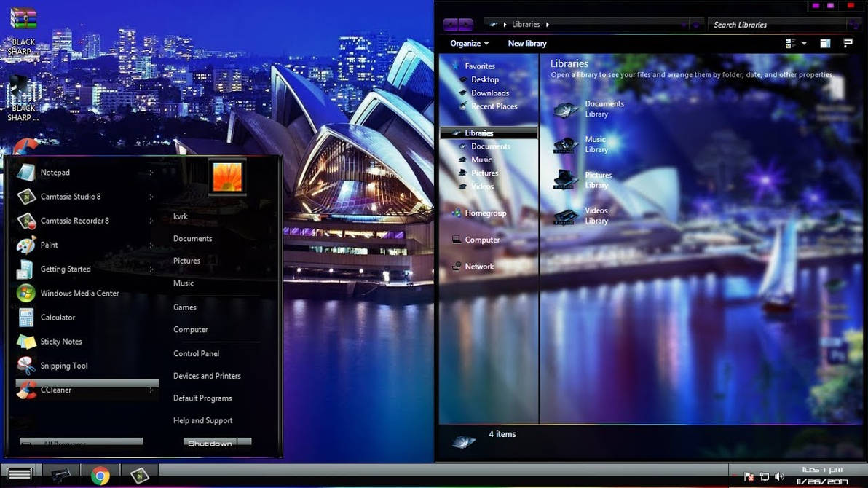
Task: Click inside the Search Libraries field
Action: tap(768, 24)
